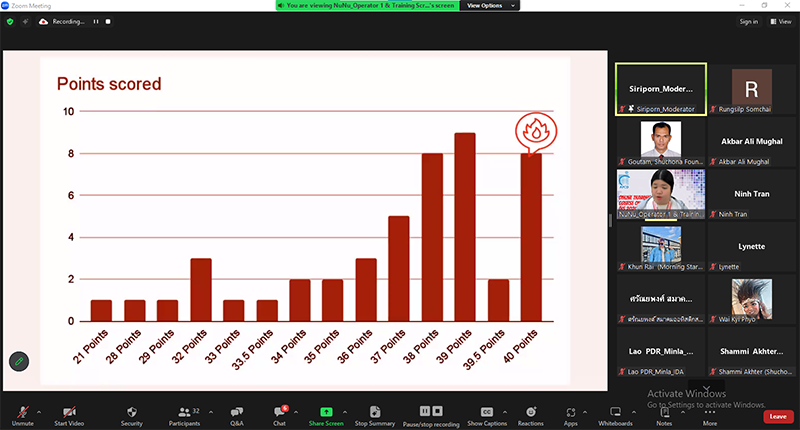
Task: Stop recording from the top bar
Action: pos(108,21)
